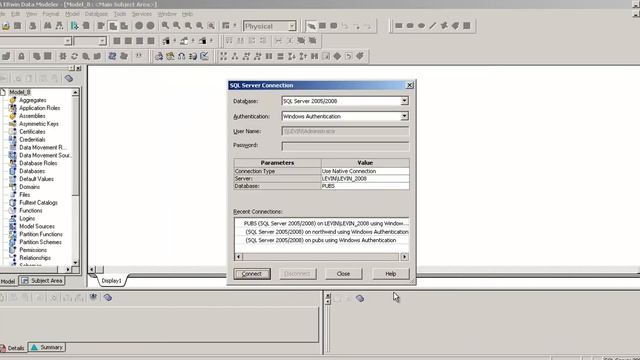Select the Display1 diagram tab
The image size is (640, 360).
(x=111, y=280)
